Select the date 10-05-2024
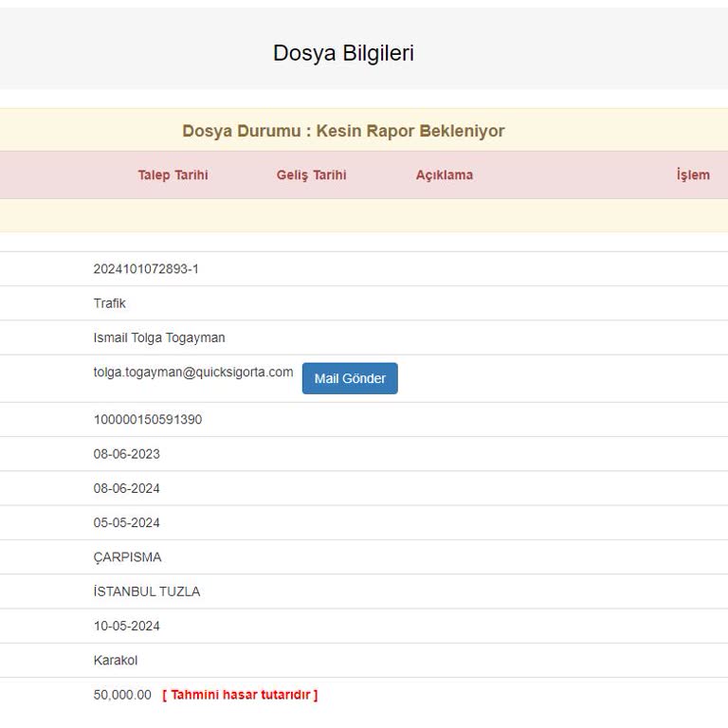 tap(126, 626)
